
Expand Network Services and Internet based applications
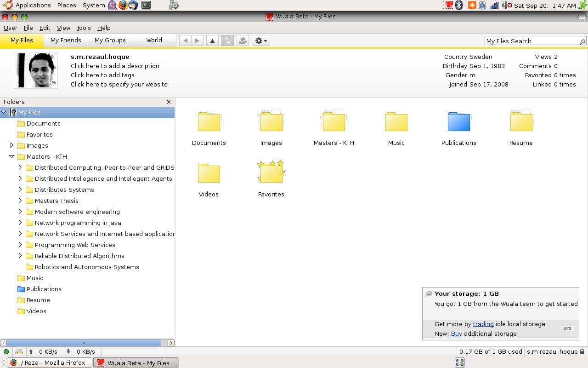click(20, 234)
